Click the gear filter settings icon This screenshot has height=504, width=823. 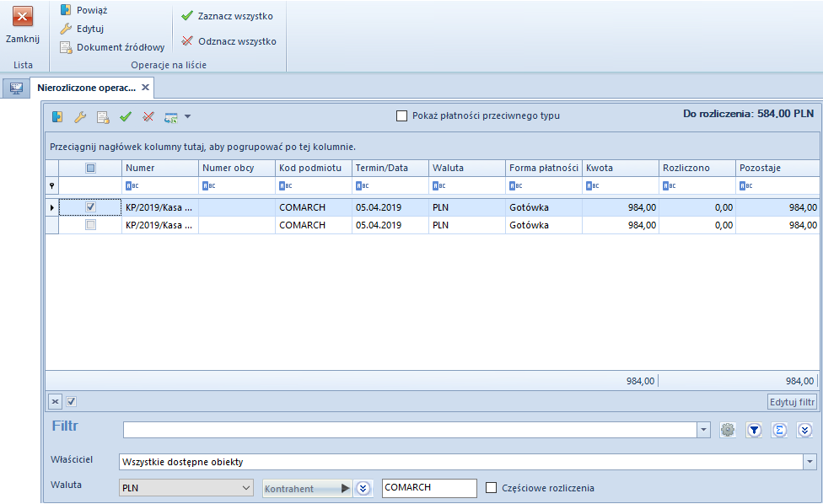tap(728, 430)
